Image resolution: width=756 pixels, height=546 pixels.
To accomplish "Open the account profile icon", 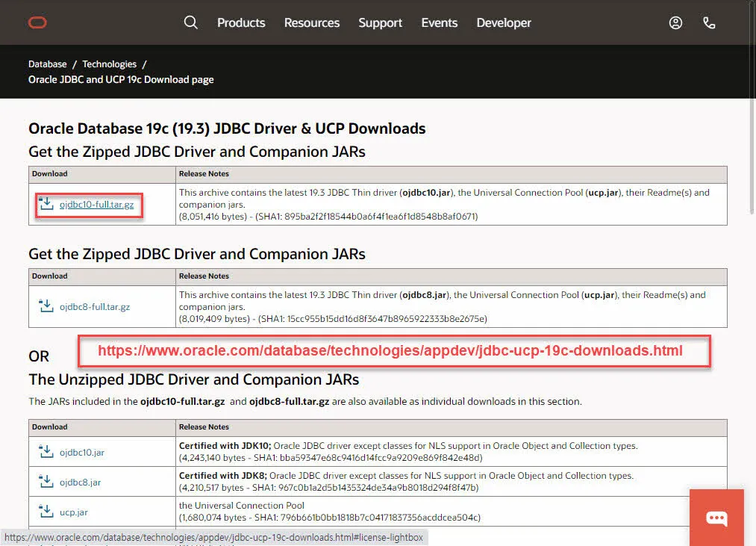I will pos(675,22).
